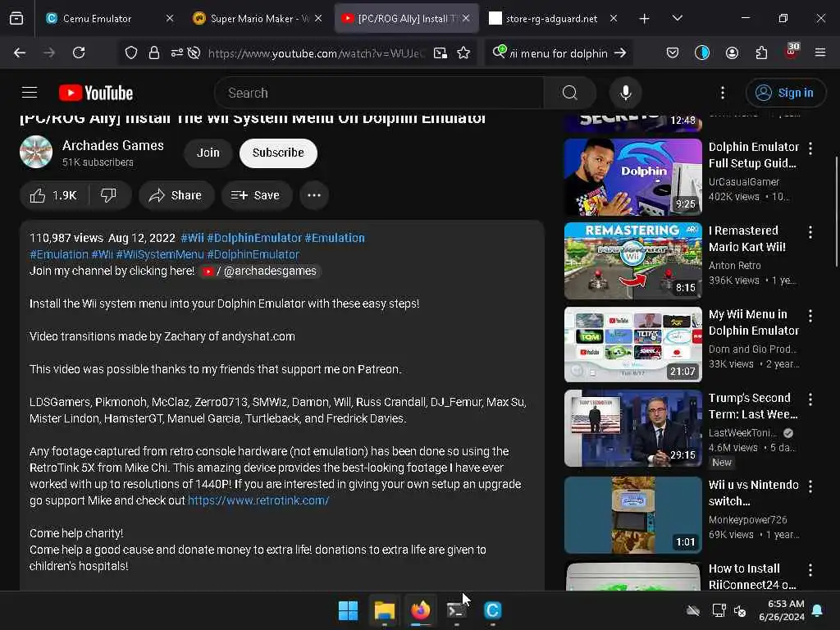Play the 21:07 Wii Menu thumbnail
Viewport: 840px width, 630px height.
pos(632,345)
